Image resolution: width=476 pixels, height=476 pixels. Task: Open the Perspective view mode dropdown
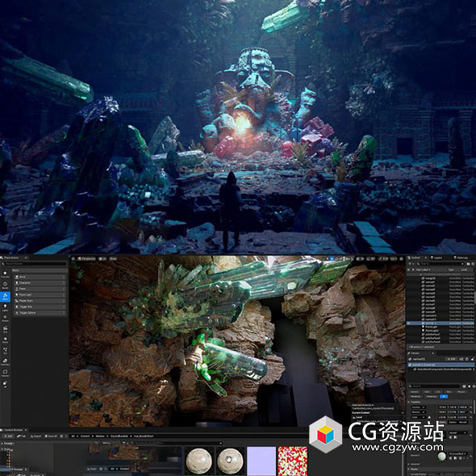(x=86, y=259)
